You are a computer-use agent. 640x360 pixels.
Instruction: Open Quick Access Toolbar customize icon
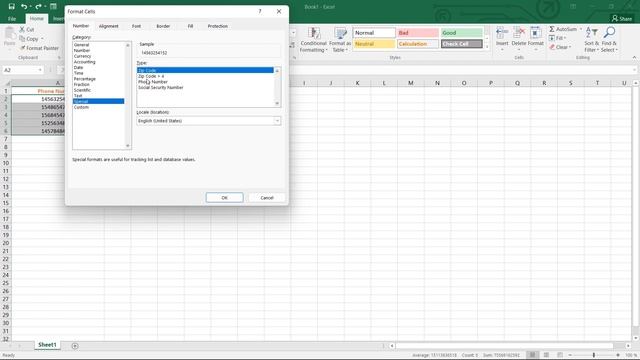click(53, 7)
